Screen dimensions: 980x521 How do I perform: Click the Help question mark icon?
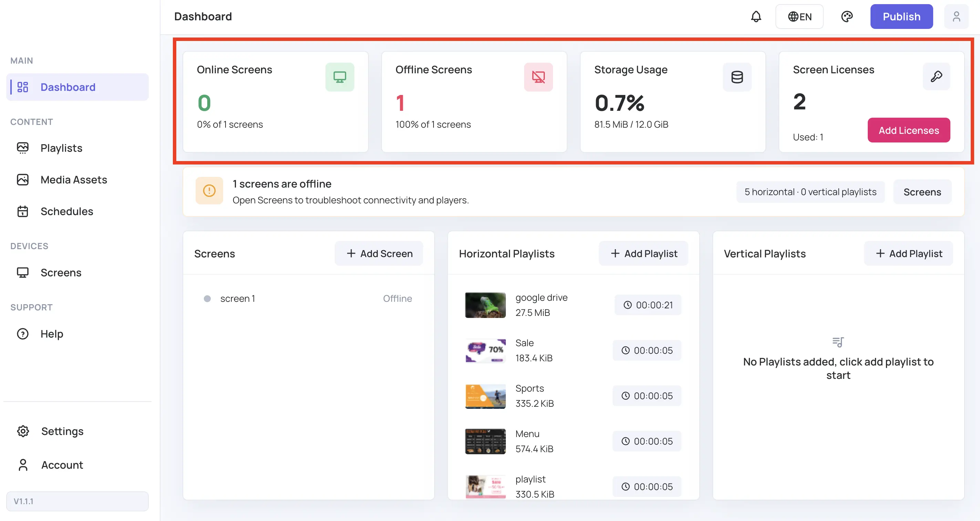click(23, 334)
